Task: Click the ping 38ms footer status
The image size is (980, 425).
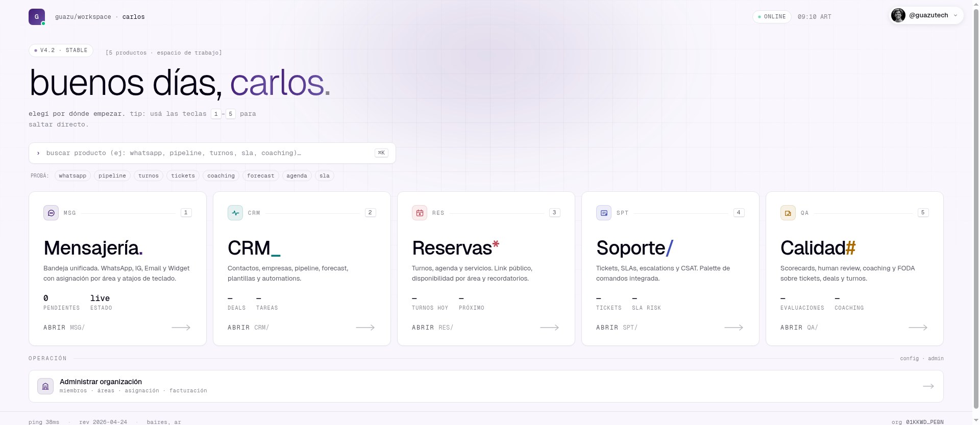Action: 44,422
